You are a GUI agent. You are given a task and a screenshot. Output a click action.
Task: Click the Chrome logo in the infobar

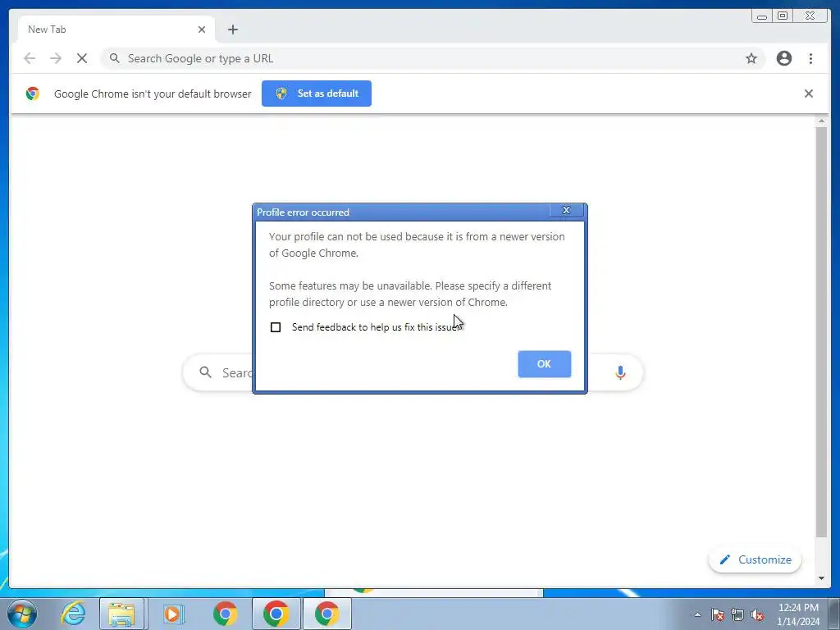click(x=33, y=94)
